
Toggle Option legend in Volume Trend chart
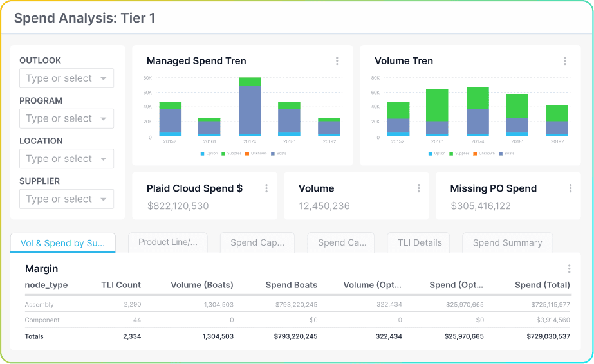(437, 153)
